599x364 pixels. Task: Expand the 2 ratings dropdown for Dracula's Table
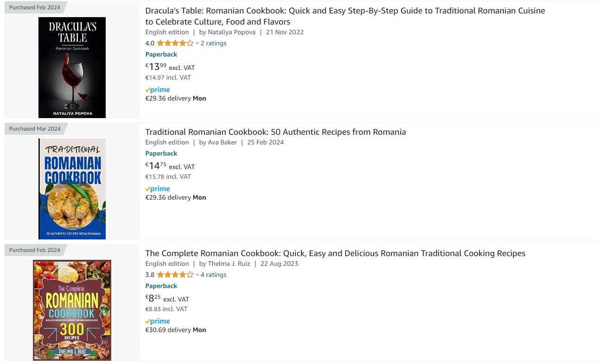pos(214,43)
